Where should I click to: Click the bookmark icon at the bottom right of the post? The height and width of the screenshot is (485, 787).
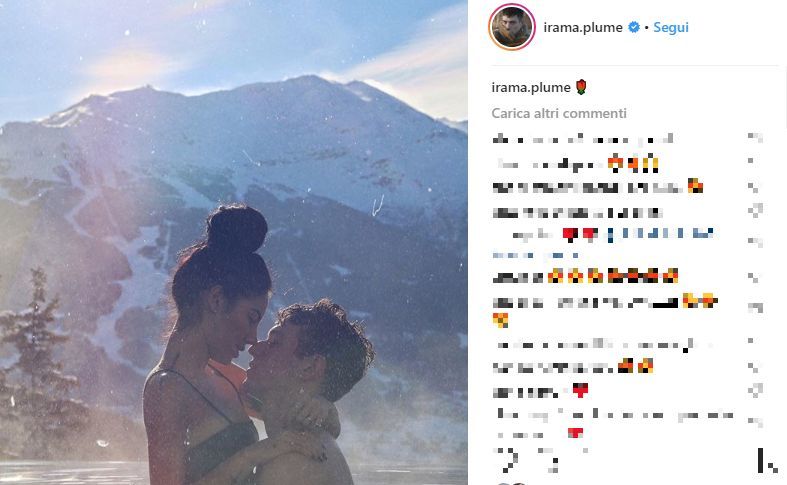[x=767, y=460]
